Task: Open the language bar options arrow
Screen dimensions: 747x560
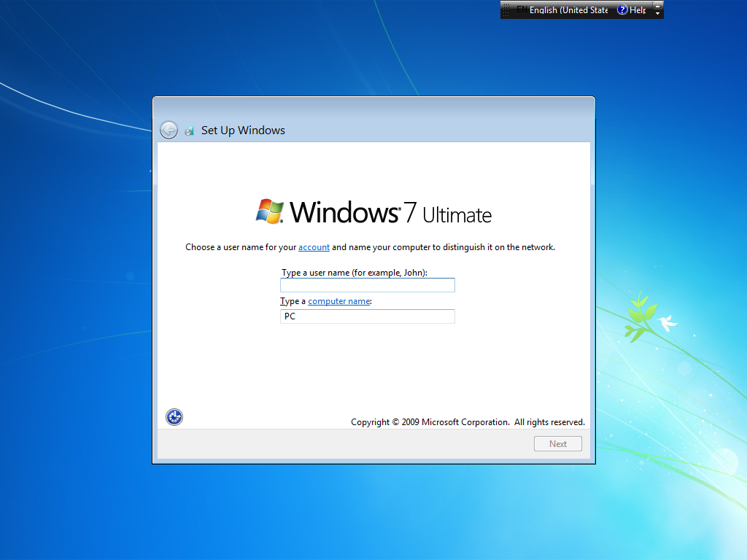Action: pos(657,14)
